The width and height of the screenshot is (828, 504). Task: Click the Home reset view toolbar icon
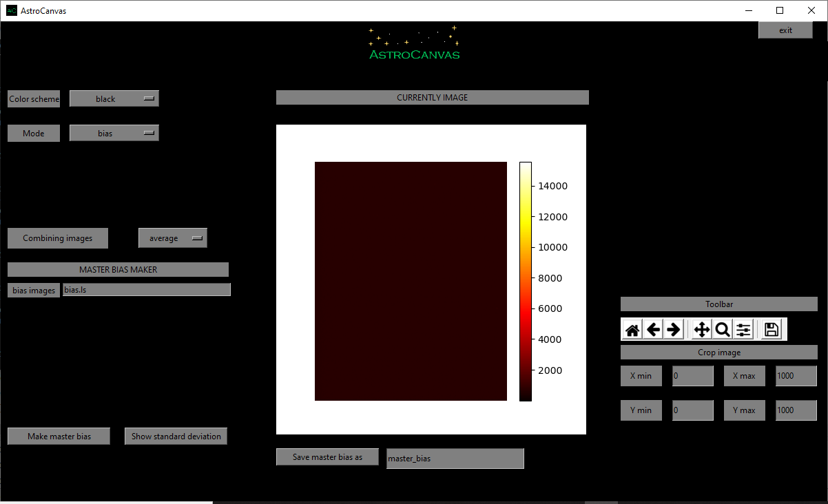[632, 330]
